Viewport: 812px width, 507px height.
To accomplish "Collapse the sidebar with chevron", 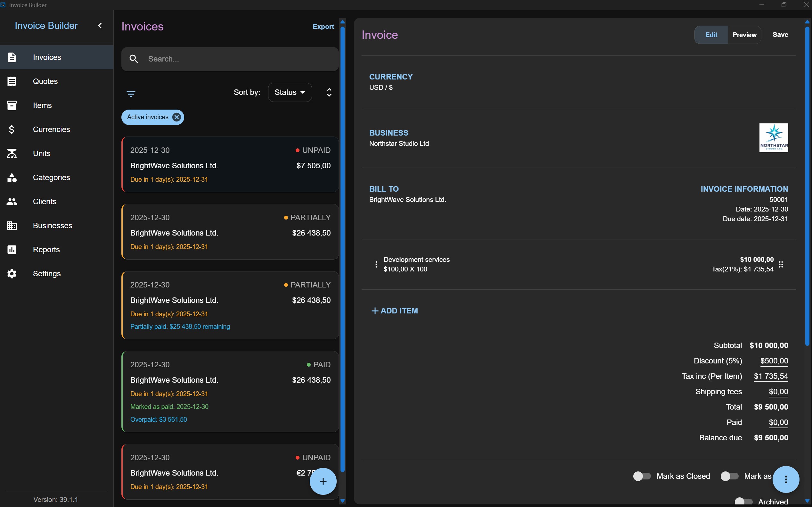I will (100, 26).
